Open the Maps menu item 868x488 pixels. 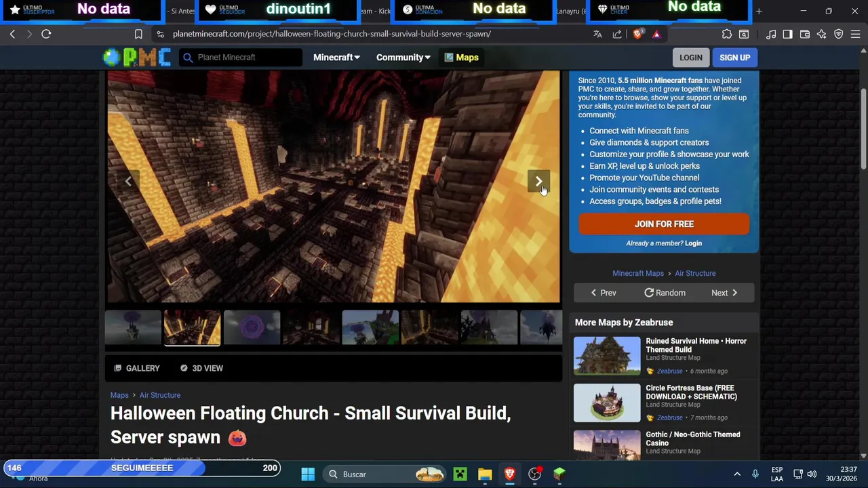point(461,58)
